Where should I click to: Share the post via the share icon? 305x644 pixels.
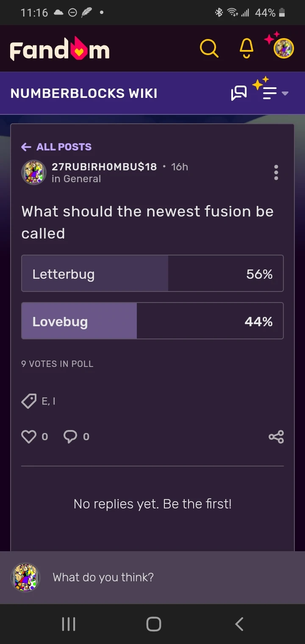pyautogui.click(x=276, y=436)
